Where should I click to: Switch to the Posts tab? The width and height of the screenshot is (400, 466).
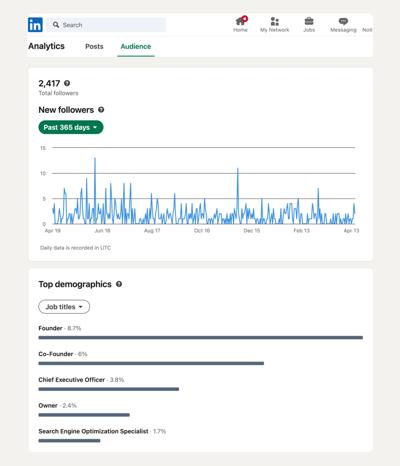tap(94, 46)
